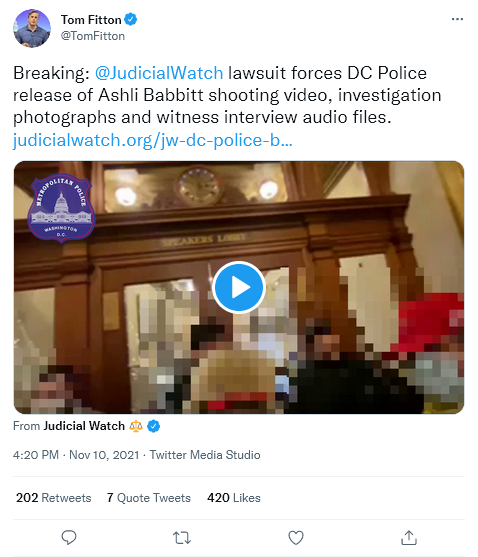Click the Judicial Watch source name under video
Image resolution: width=478 pixels, height=557 pixels.
(84, 426)
